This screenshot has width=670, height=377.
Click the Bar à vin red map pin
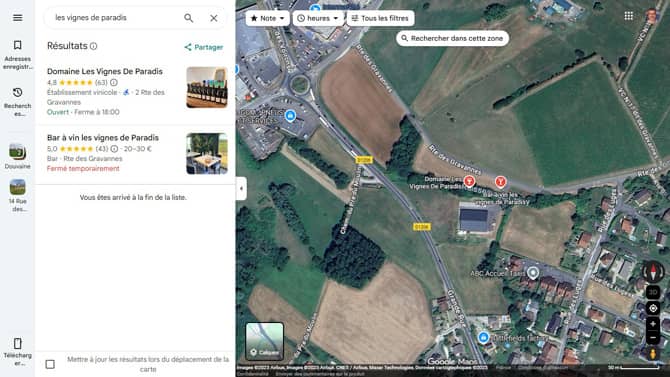point(500,182)
